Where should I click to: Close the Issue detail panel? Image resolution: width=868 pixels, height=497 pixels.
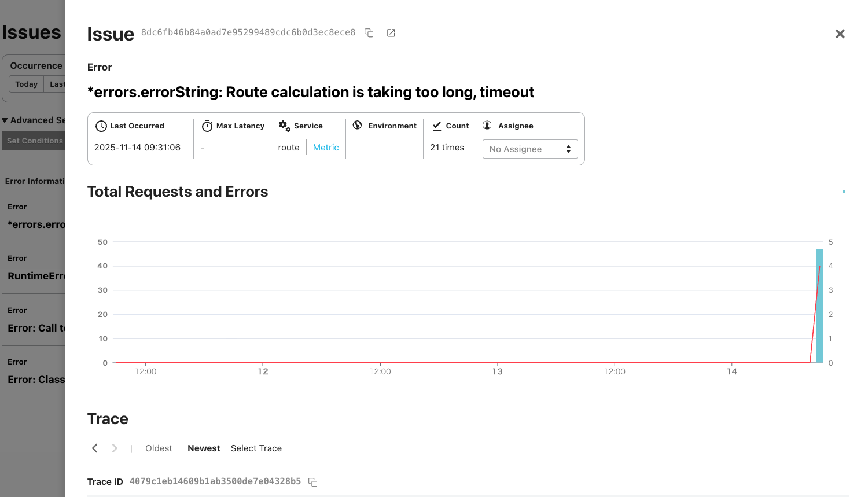[840, 34]
